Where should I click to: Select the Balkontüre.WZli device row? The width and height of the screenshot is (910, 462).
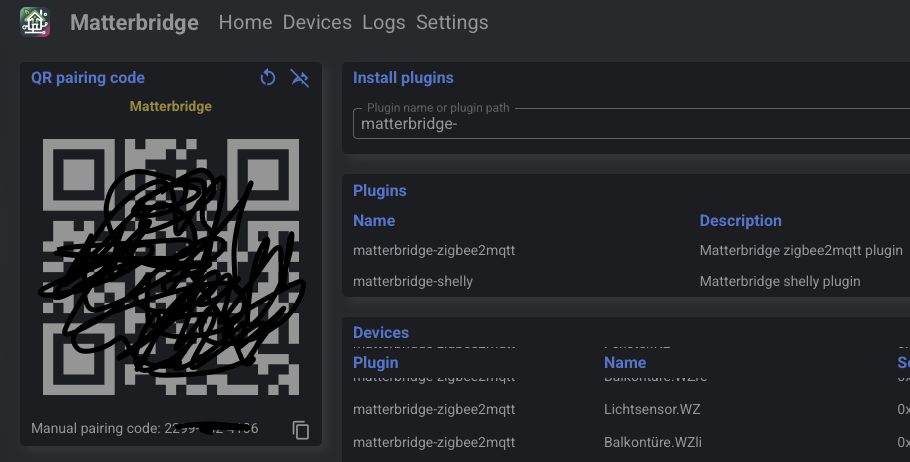click(653, 441)
